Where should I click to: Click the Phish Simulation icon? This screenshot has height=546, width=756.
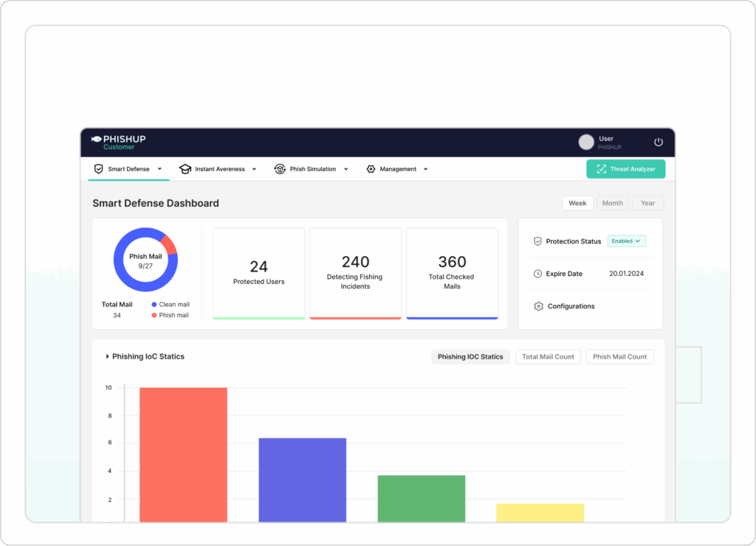pos(280,169)
